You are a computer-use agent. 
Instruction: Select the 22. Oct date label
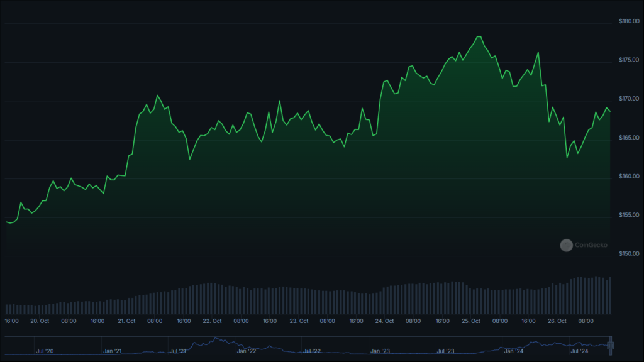pyautogui.click(x=212, y=321)
